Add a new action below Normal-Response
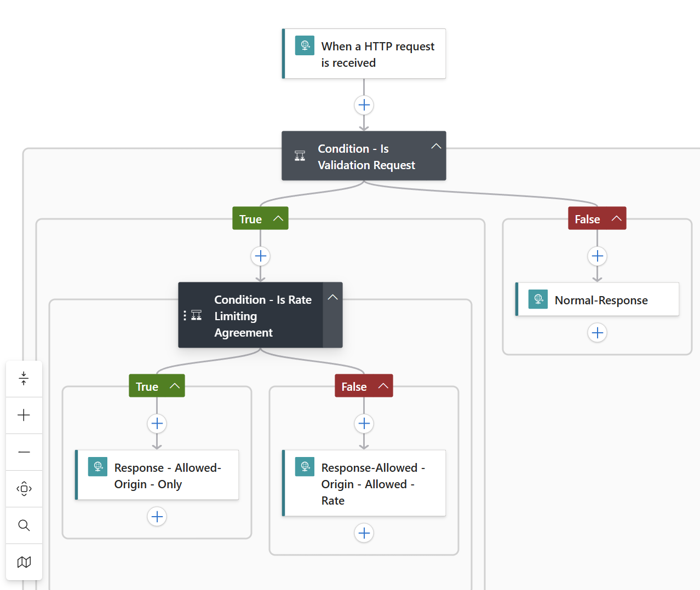The image size is (700, 590). tap(597, 332)
